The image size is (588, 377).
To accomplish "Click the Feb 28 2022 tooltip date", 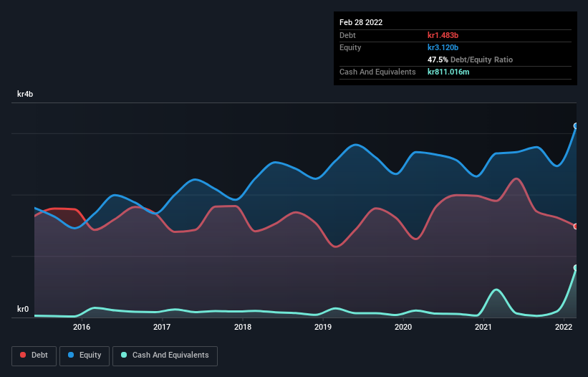I will click(361, 22).
